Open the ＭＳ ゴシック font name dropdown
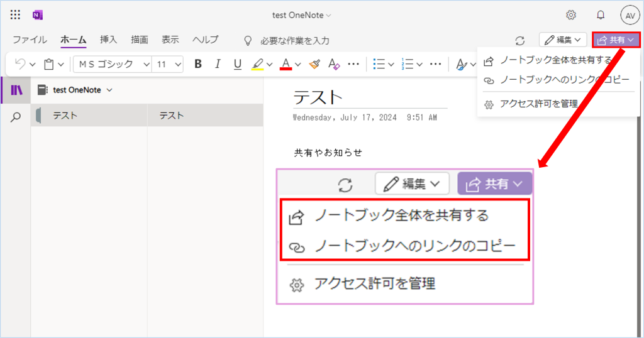This screenshot has width=644, height=338. (113, 64)
